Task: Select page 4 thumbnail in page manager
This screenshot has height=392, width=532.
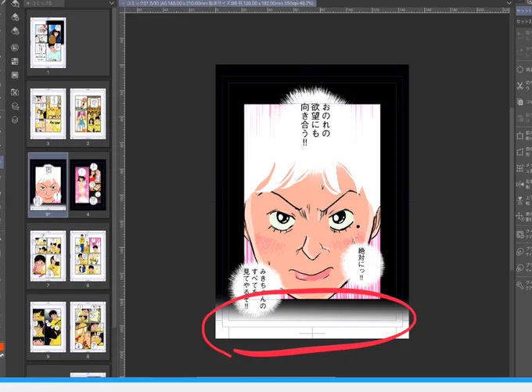Action: pos(88,185)
